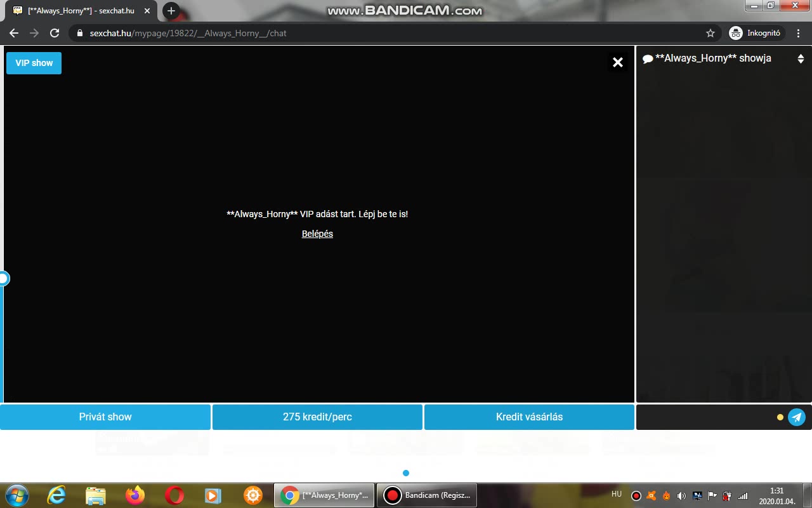This screenshot has width=812, height=508.
Task: Click the Belépés login link
Action: coord(317,234)
